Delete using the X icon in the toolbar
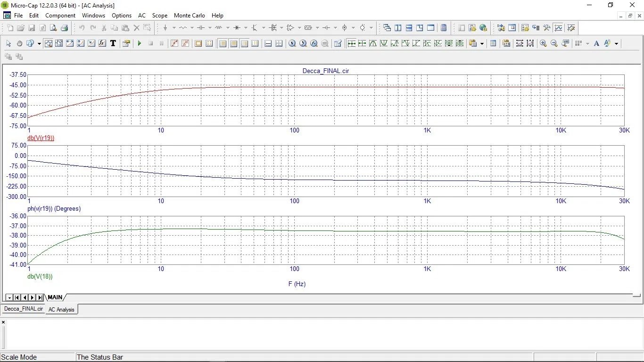Image resolution: width=644 pixels, height=362 pixels. (x=137, y=28)
